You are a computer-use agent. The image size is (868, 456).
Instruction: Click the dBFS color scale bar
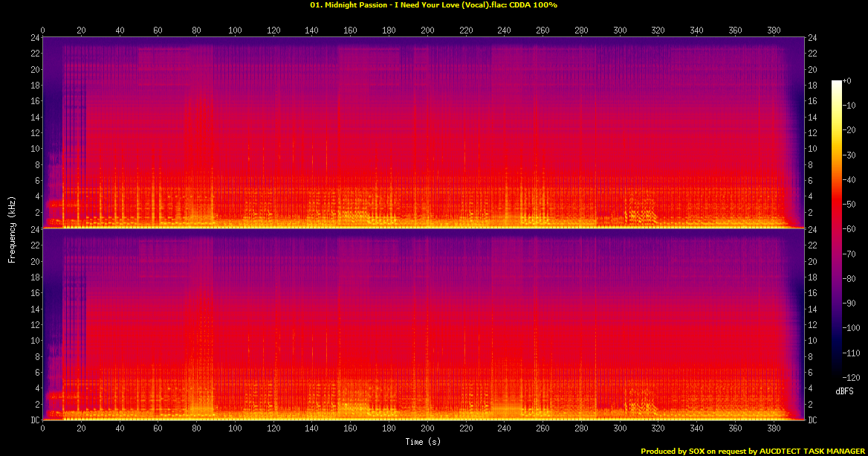(x=837, y=231)
